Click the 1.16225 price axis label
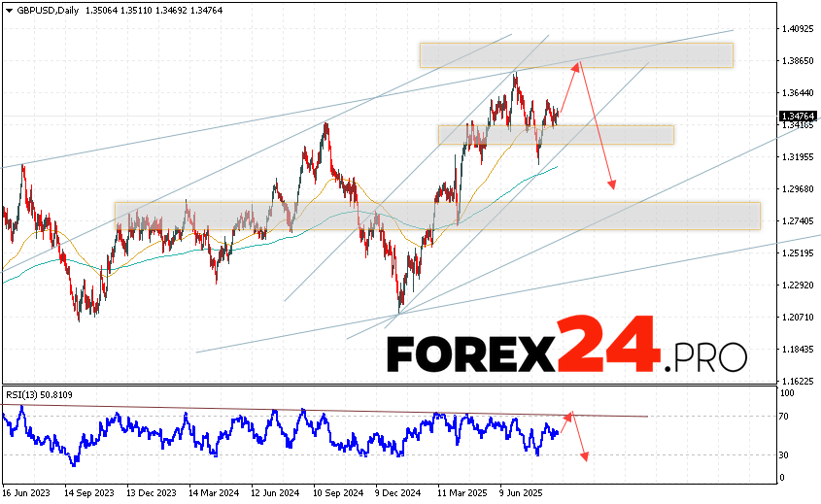This screenshot has width=821, height=504. coord(797,381)
